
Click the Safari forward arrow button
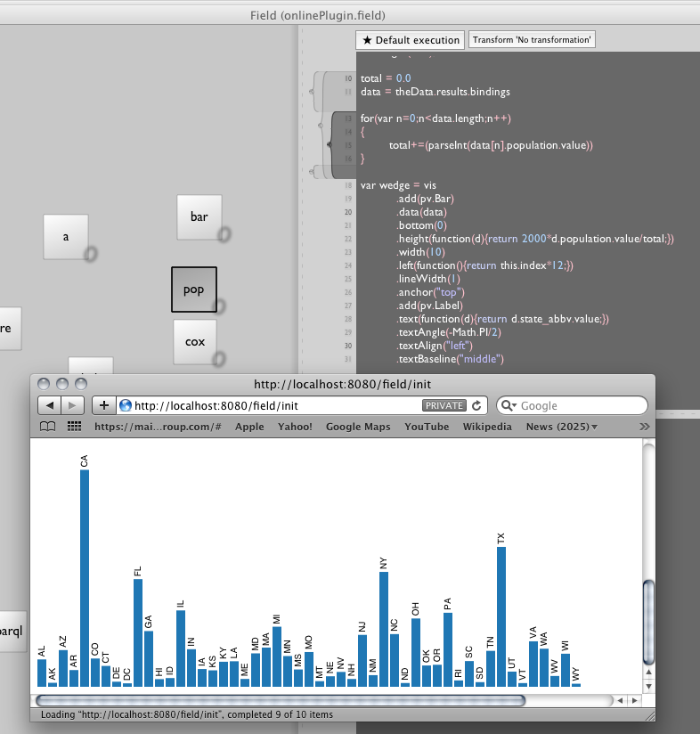(70, 405)
